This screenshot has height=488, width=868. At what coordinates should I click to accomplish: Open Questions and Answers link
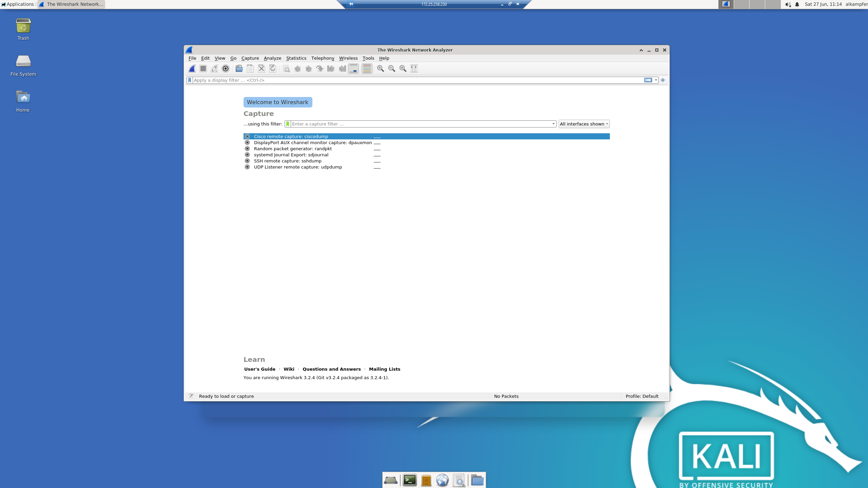click(332, 369)
